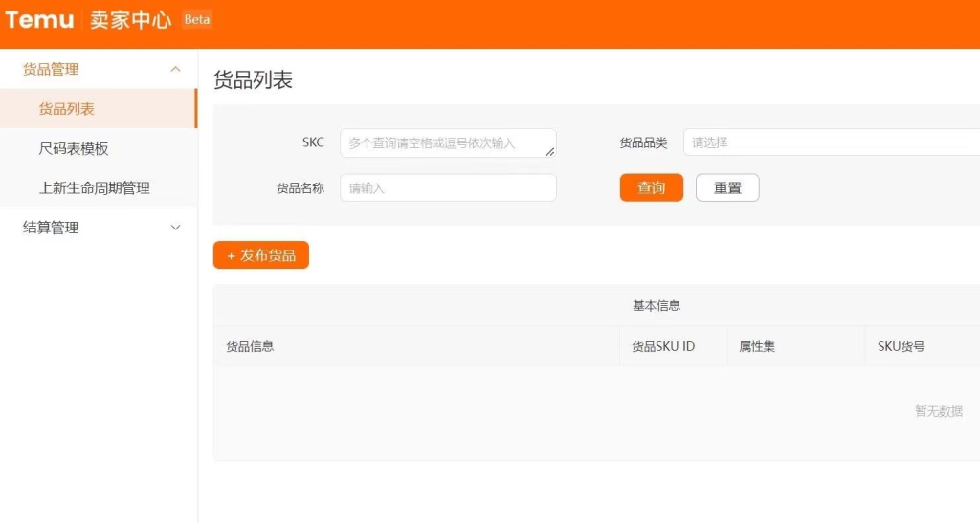The height and width of the screenshot is (523, 980).
Task: Open the 货品品类 dropdown
Action: pos(829,142)
